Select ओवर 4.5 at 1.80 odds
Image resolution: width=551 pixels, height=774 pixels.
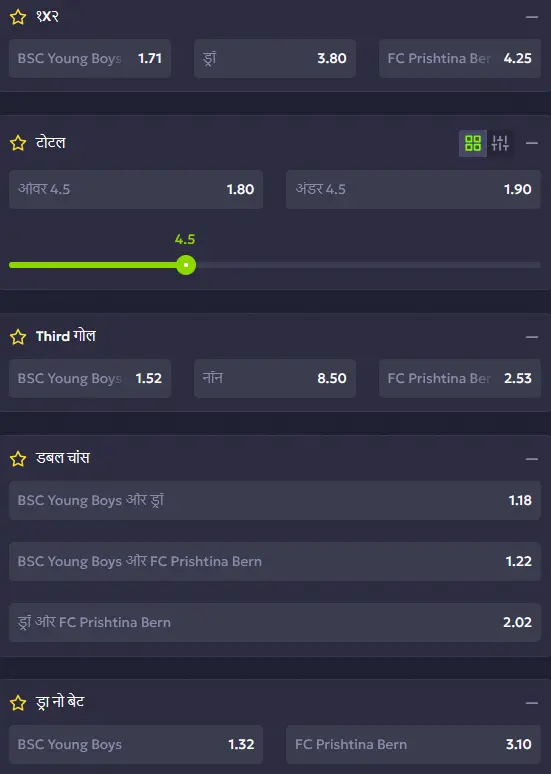pos(136,189)
